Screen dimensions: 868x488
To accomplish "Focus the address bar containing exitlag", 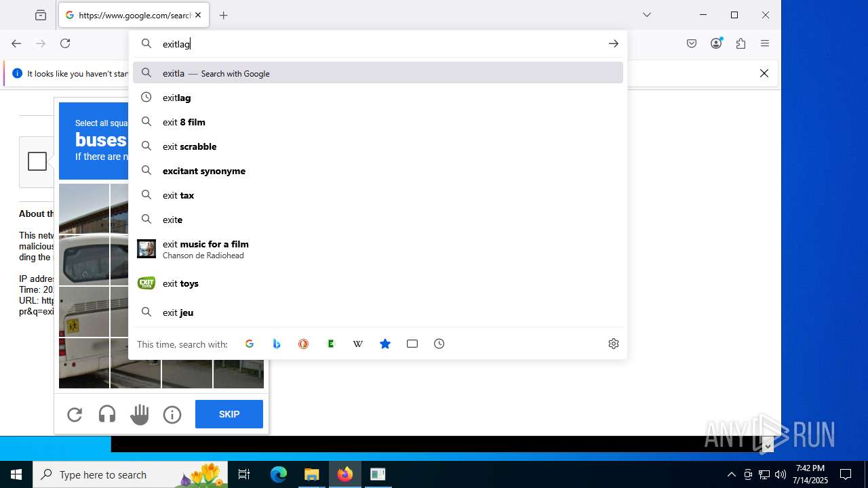I will point(378,43).
